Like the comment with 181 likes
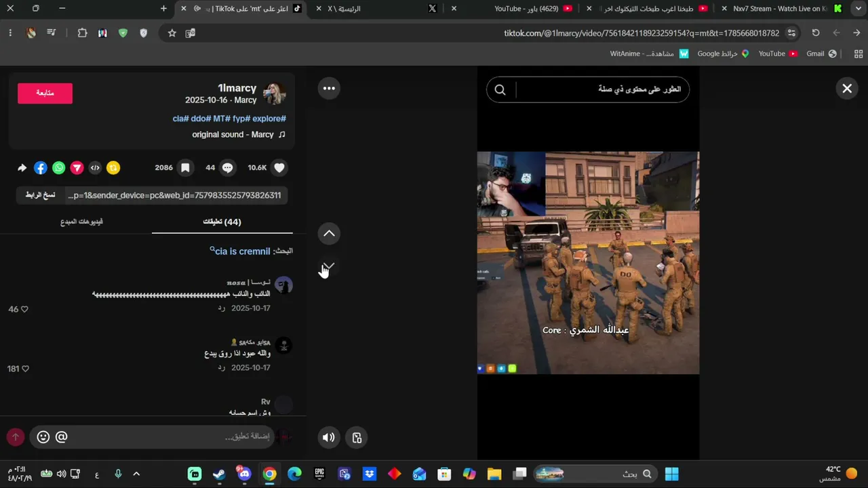This screenshot has width=868, height=488. (25, 369)
